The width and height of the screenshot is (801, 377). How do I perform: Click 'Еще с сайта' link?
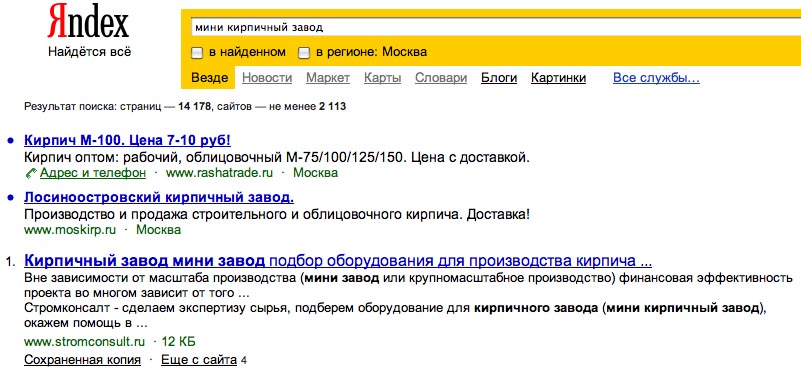click(199, 360)
